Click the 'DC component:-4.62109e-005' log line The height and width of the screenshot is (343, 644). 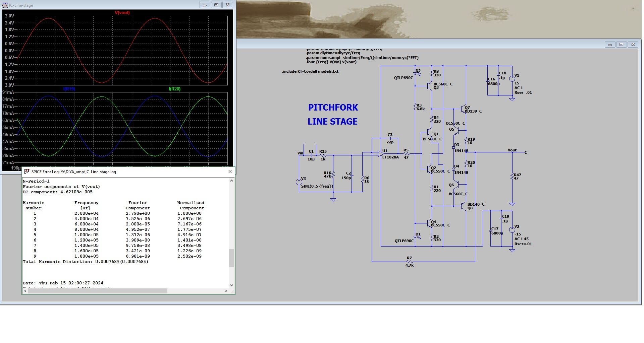(58, 192)
